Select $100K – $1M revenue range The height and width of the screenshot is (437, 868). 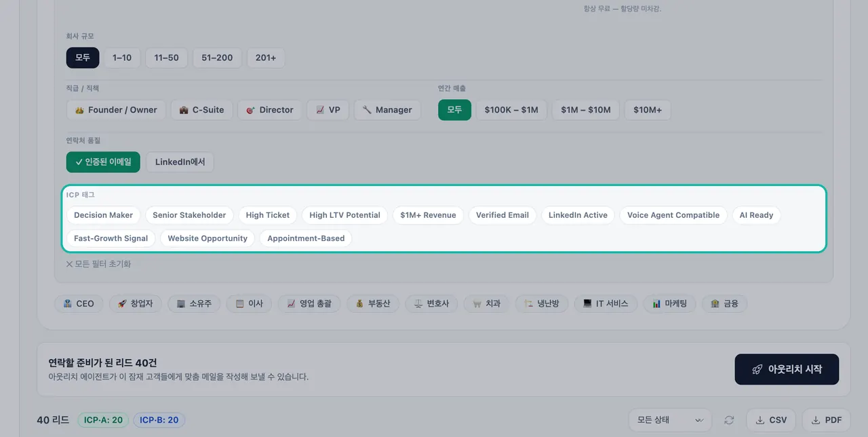click(x=511, y=110)
